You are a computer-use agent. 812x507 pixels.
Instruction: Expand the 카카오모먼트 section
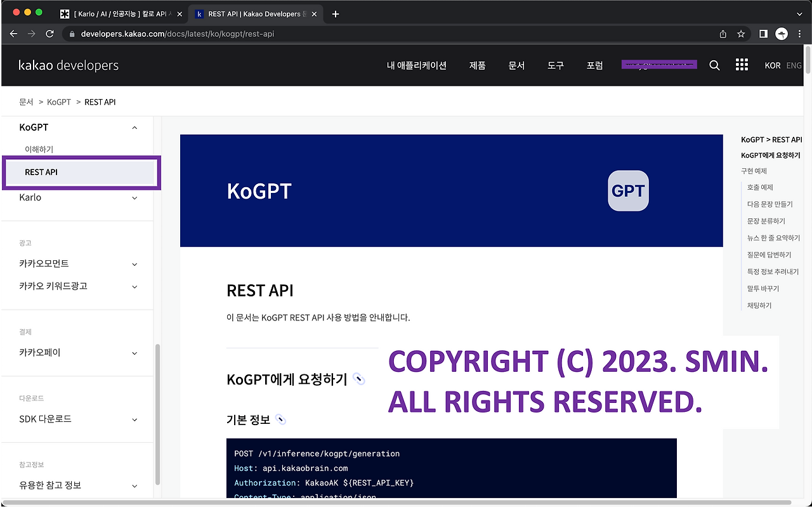pos(134,264)
